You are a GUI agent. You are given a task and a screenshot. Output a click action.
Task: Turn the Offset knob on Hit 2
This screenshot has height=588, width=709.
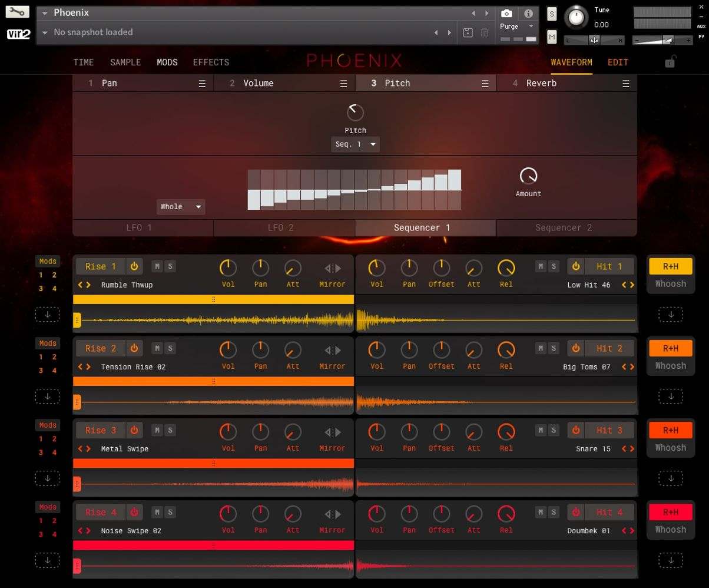(441, 351)
